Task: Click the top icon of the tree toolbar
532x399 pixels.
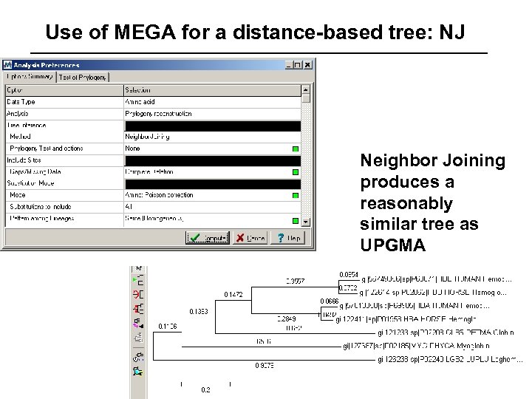Action: pyautogui.click(x=138, y=268)
